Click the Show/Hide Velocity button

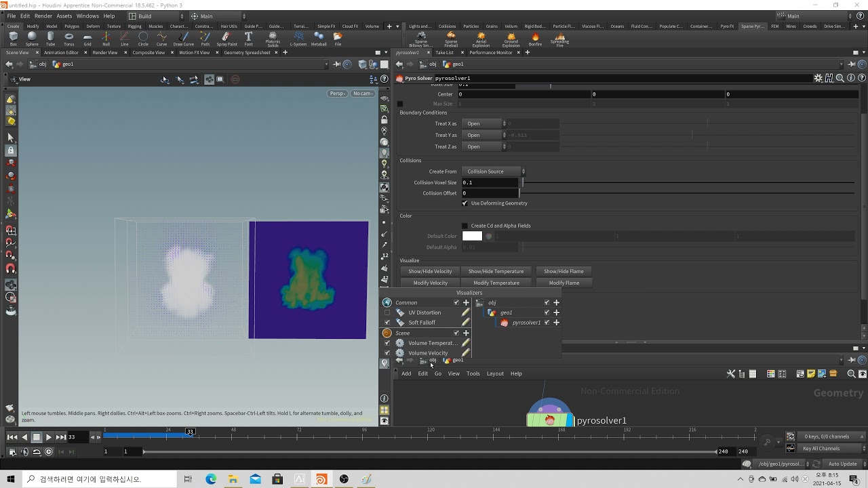pos(430,271)
